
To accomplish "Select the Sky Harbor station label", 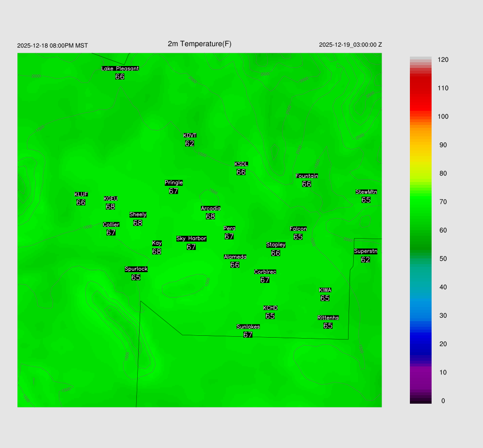I will tap(191, 239).
